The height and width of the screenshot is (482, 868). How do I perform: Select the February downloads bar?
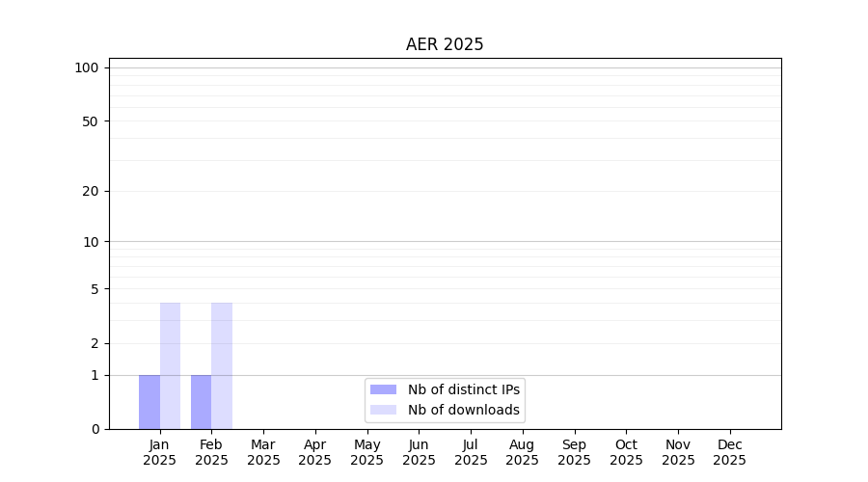tap(222, 366)
